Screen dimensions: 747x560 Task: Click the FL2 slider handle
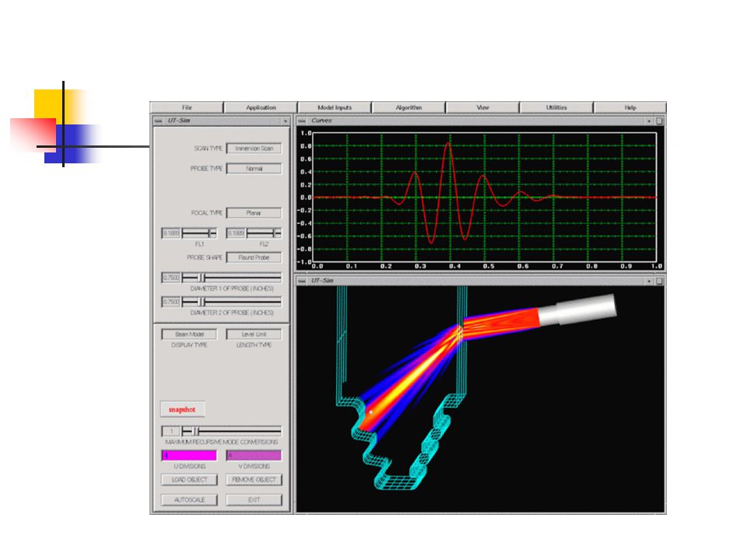(x=276, y=233)
